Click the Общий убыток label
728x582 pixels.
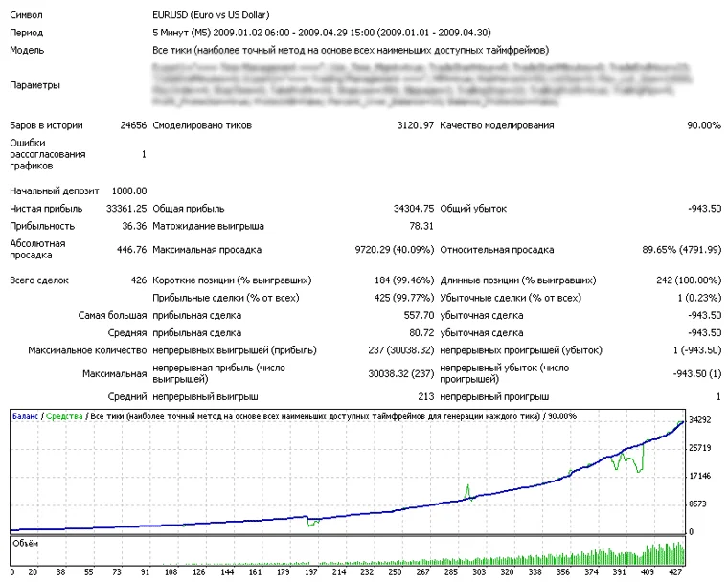coord(473,209)
